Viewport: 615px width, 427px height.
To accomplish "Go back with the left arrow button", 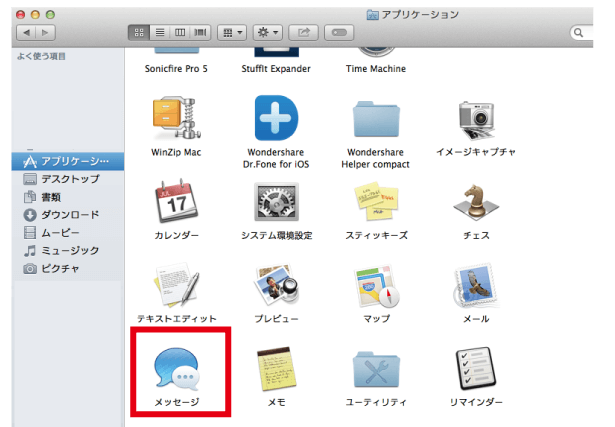I will 26,33.
